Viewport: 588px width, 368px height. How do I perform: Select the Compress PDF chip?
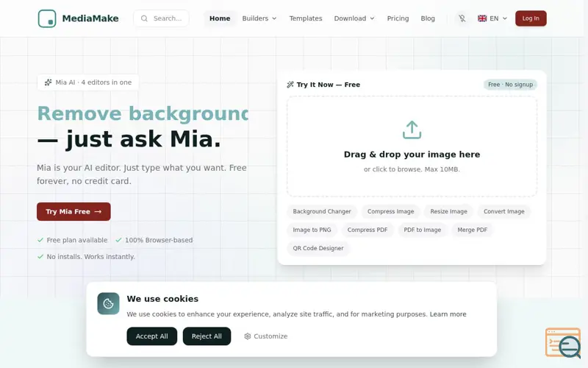pyautogui.click(x=367, y=230)
